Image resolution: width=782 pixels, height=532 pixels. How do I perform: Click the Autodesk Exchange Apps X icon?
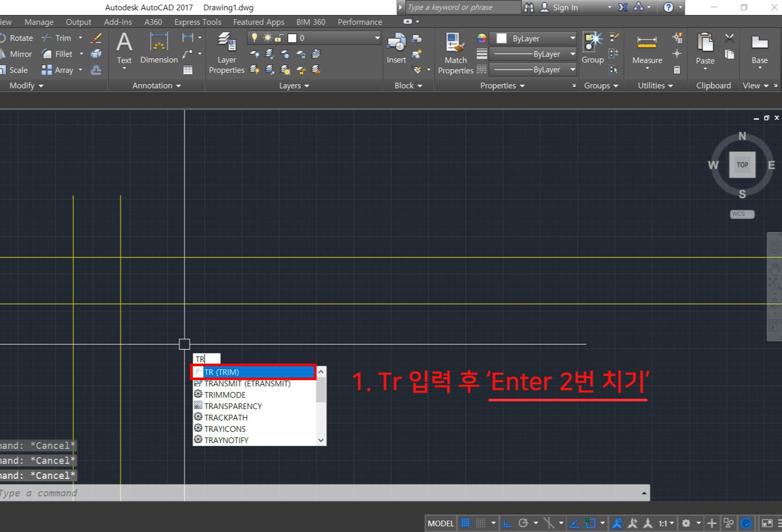623,7
